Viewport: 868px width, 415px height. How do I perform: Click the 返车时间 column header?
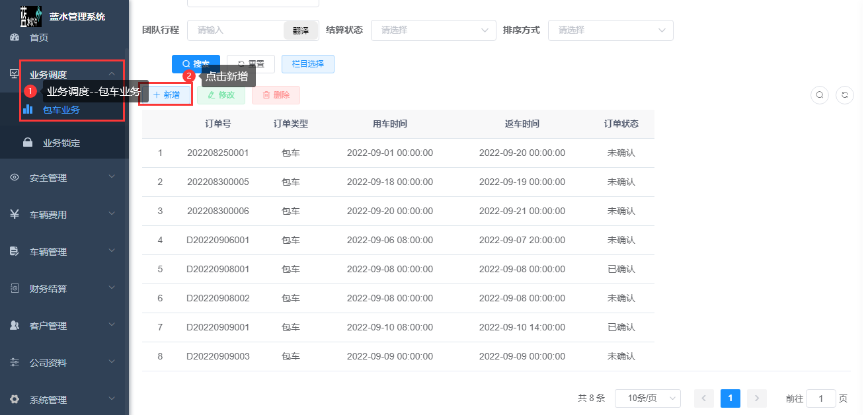[x=522, y=124]
